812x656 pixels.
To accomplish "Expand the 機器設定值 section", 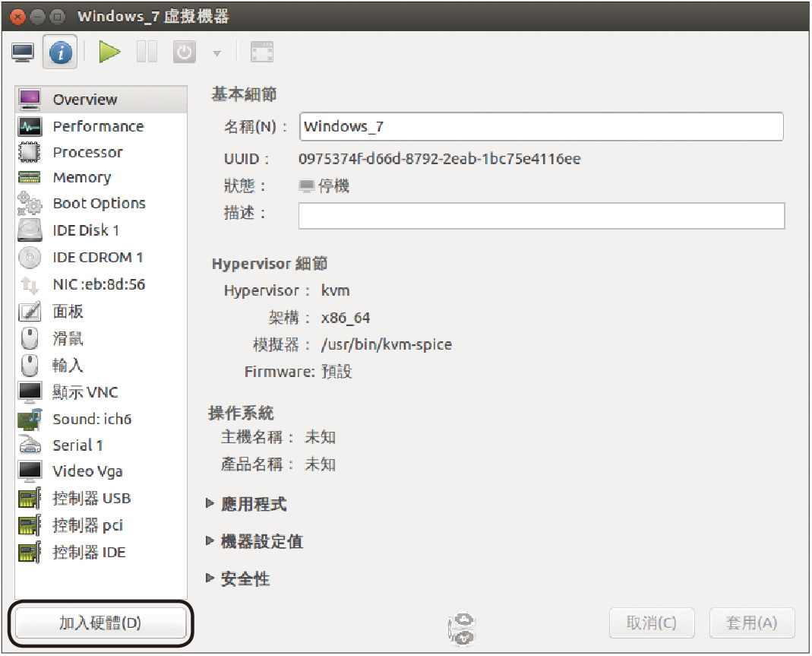I will [x=210, y=541].
